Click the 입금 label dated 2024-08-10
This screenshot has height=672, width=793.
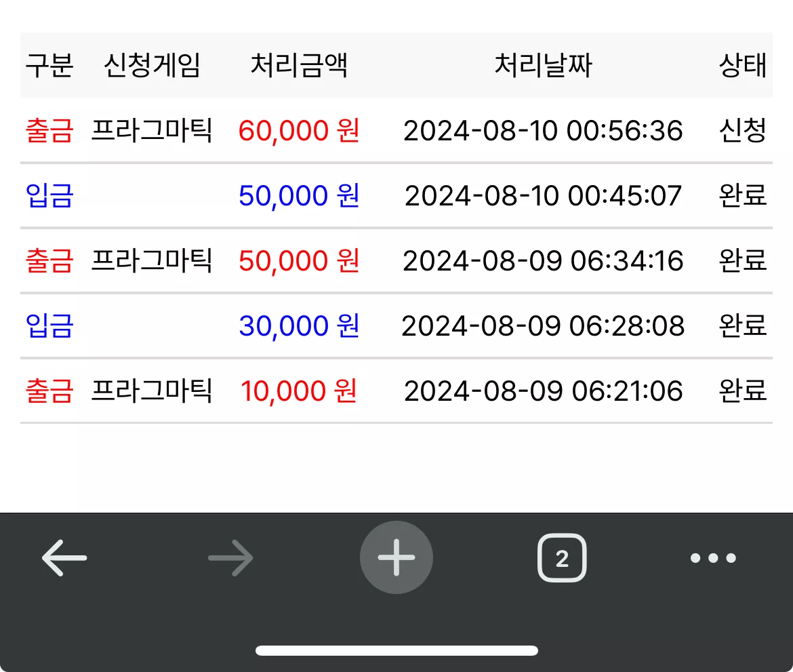point(49,195)
